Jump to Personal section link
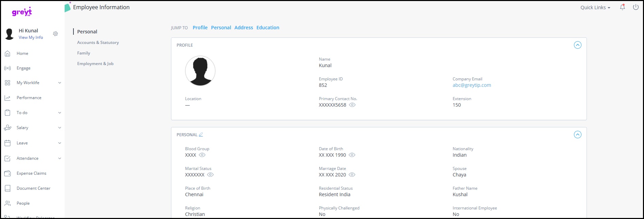Viewport: 644px width, 219px height. (x=221, y=28)
